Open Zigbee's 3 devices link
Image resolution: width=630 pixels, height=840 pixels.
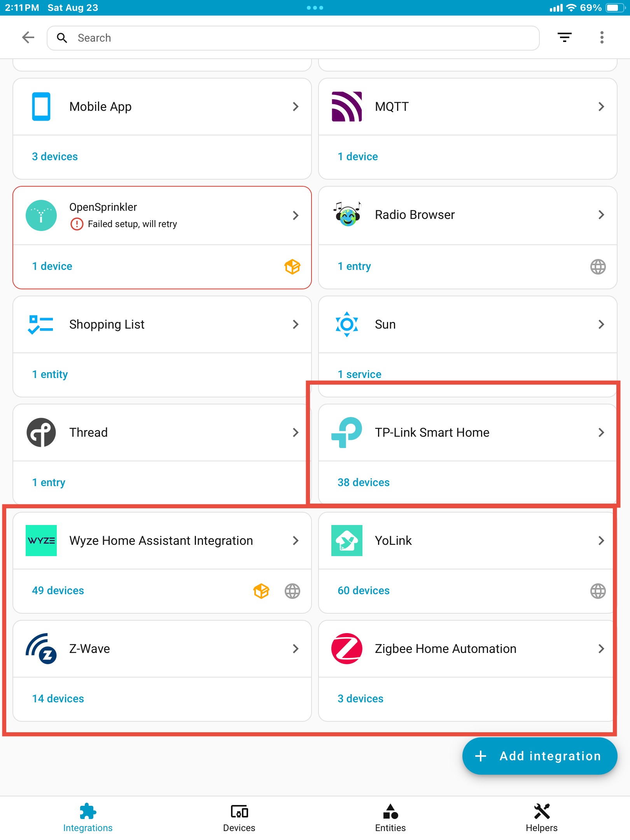[360, 698]
